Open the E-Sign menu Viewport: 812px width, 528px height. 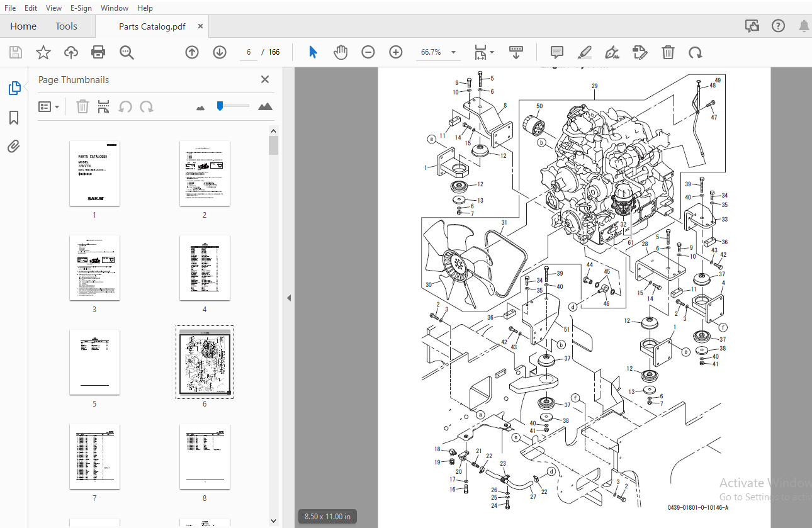pyautogui.click(x=81, y=8)
